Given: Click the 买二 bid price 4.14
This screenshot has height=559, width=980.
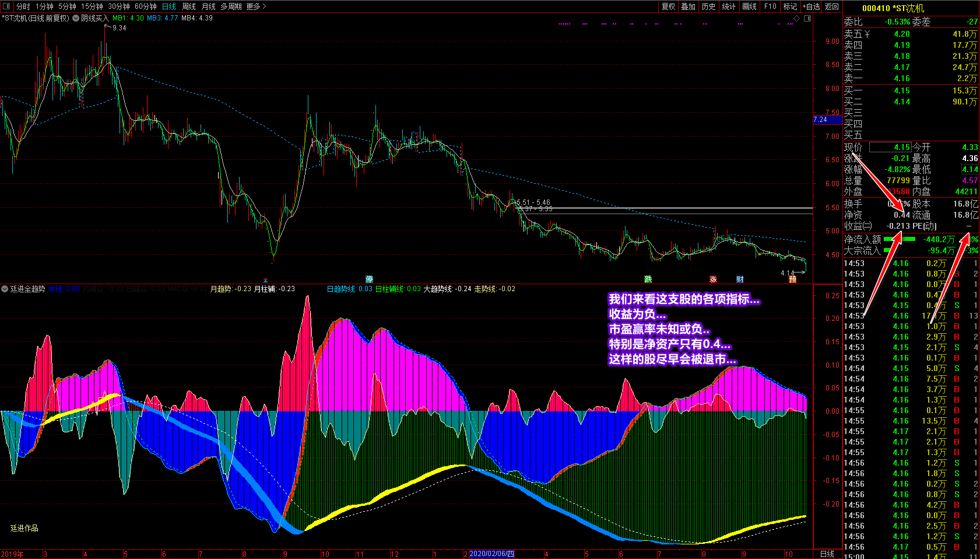Looking at the screenshot, I should [901, 102].
